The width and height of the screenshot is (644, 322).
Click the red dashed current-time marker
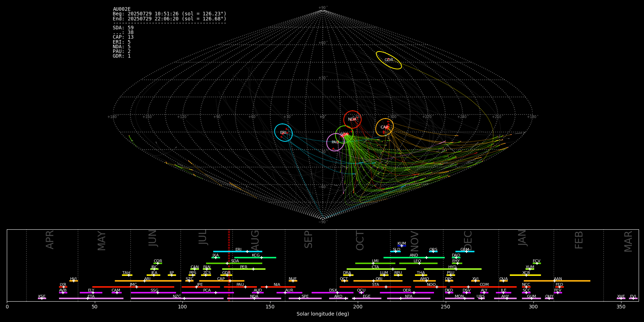point(229,265)
